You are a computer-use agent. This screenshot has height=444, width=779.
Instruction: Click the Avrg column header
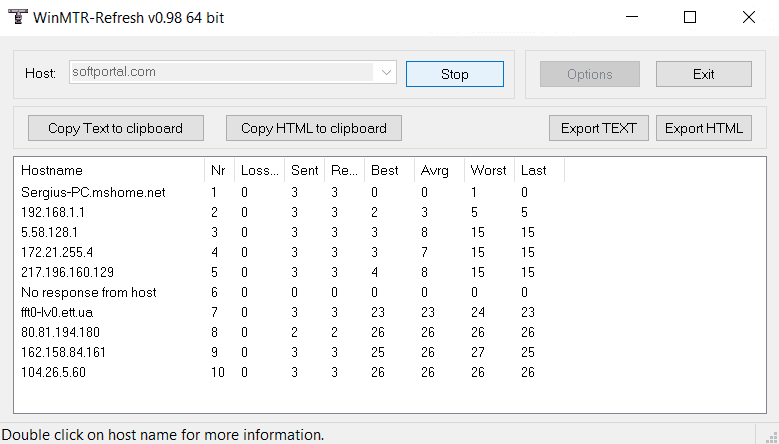coord(435,170)
